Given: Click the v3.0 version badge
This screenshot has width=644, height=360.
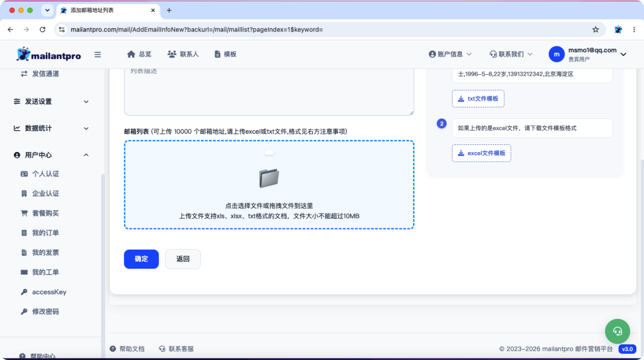Looking at the screenshot, I should (x=627, y=349).
